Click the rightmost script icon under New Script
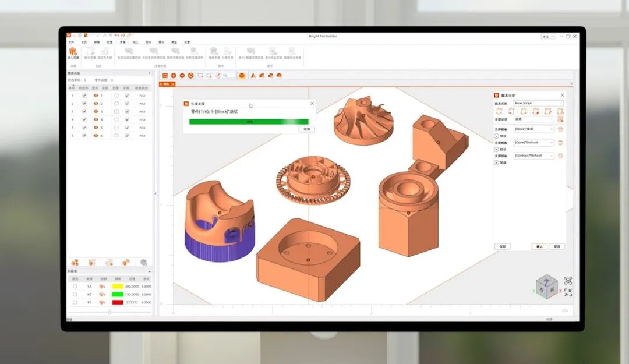The height and width of the screenshot is (364, 629). (x=560, y=111)
